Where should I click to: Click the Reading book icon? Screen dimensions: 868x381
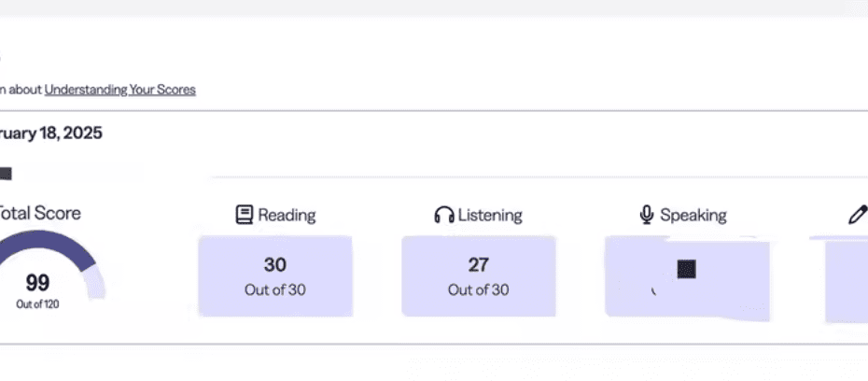coord(245,215)
